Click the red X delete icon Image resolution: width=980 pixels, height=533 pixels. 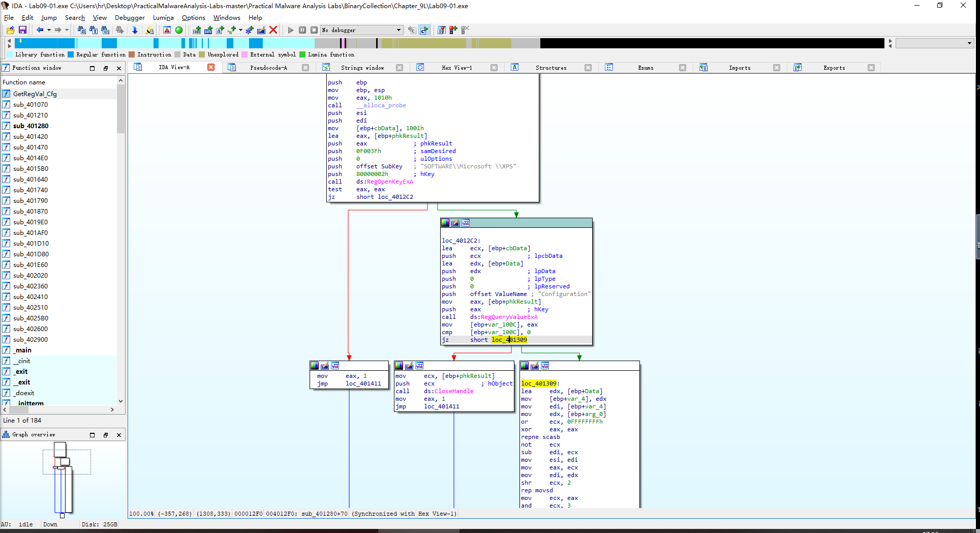[x=273, y=30]
